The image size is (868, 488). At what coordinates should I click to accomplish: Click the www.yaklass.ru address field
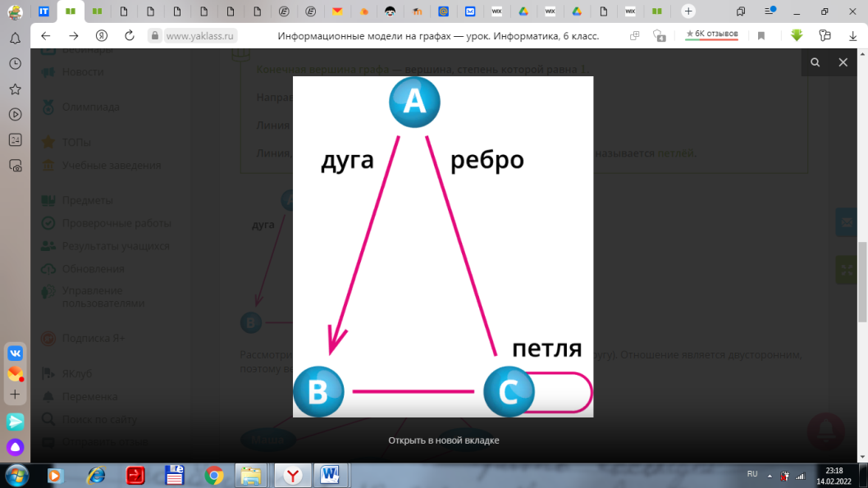(x=200, y=35)
